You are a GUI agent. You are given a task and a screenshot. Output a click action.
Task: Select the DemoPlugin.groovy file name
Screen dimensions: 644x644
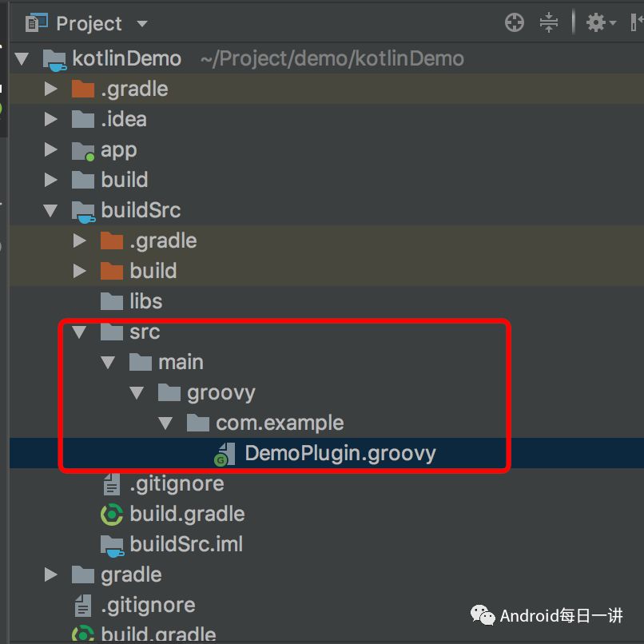pos(340,455)
